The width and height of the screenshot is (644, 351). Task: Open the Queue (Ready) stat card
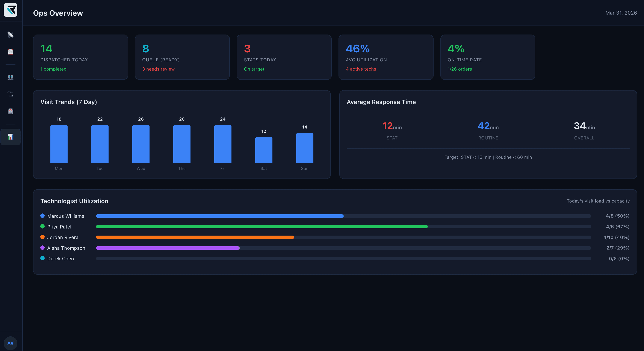click(182, 57)
